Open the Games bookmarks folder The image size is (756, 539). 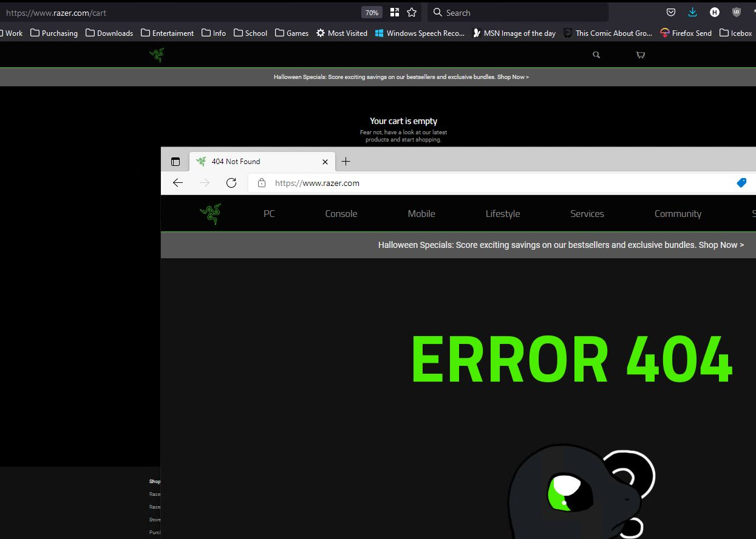(291, 33)
